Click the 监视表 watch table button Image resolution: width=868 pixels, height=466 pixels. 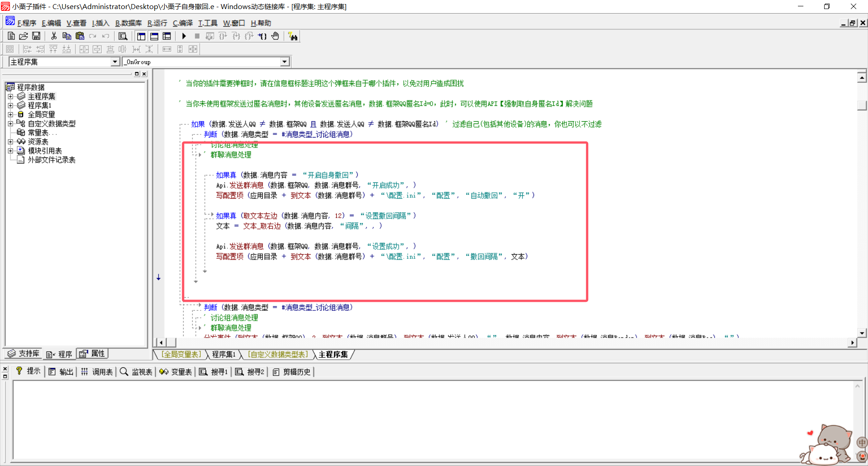point(137,372)
